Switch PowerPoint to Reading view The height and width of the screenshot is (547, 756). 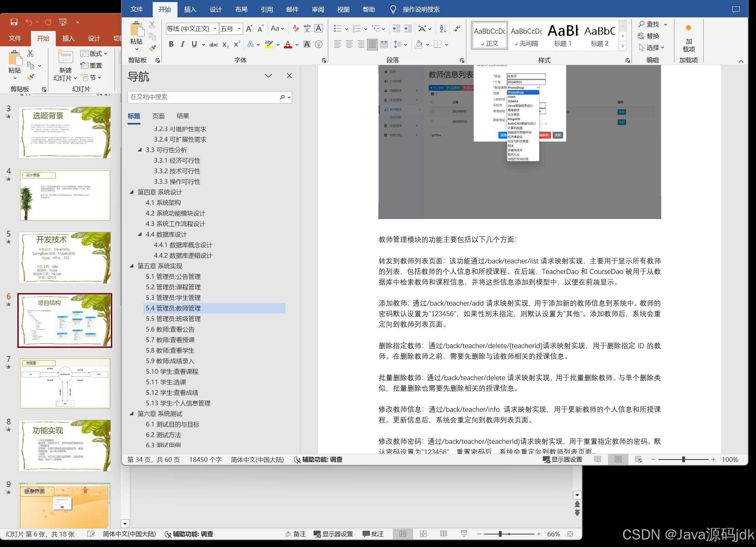443,534
